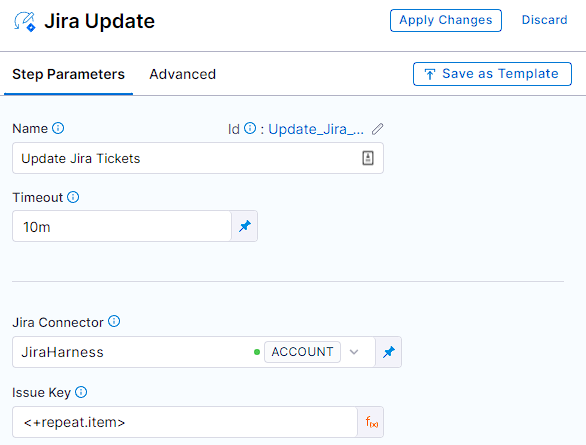Click the Jira Update step icon
Image resolution: width=586 pixels, height=445 pixels.
(25, 22)
